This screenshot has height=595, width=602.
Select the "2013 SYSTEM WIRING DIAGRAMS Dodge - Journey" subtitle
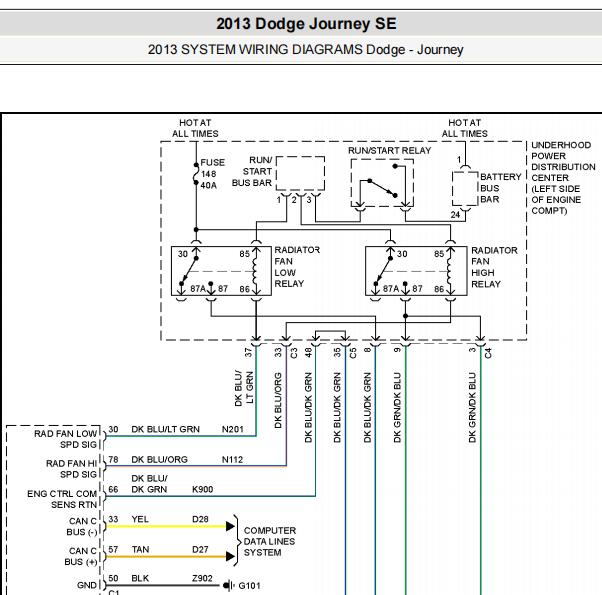pos(306,50)
